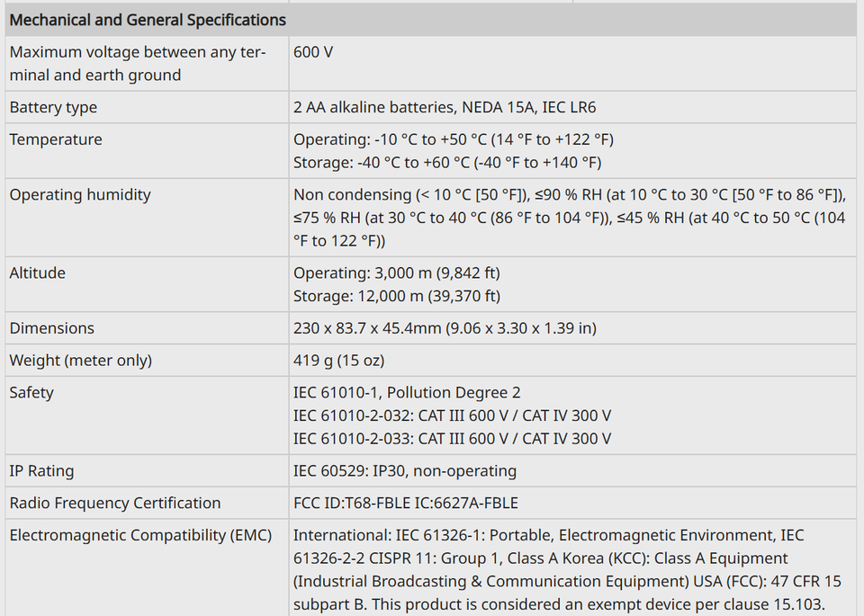Click the 230 x 83.7 x 45.4mm dimensions value

click(445, 327)
